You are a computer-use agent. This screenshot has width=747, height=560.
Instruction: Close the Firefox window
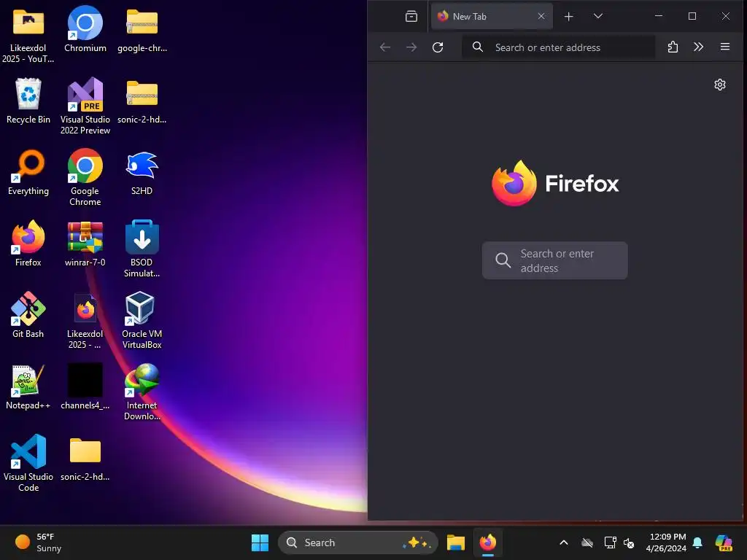coord(726,16)
